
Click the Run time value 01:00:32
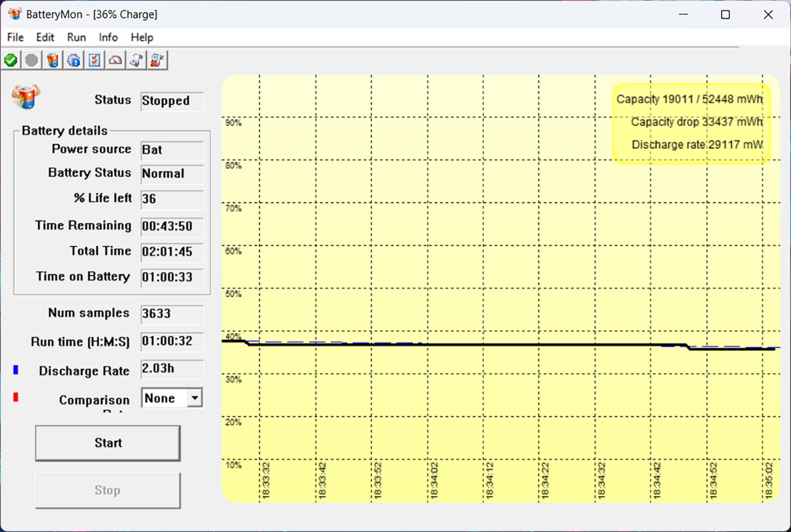[x=172, y=342]
